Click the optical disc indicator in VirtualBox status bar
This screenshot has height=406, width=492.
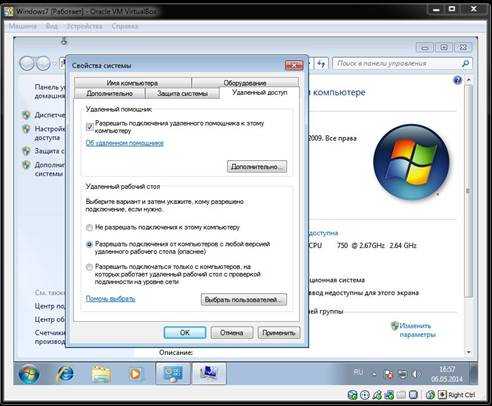[x=365, y=395]
